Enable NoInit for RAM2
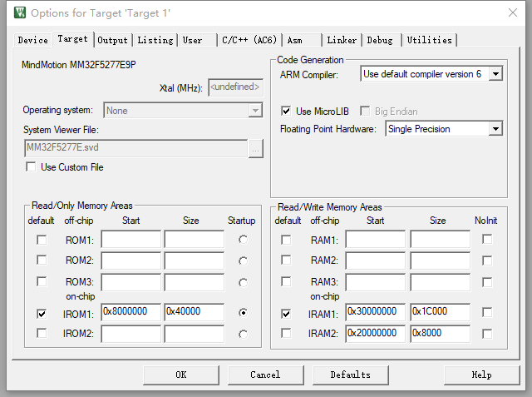Screen dimensions: 532x397 (x=487, y=261)
